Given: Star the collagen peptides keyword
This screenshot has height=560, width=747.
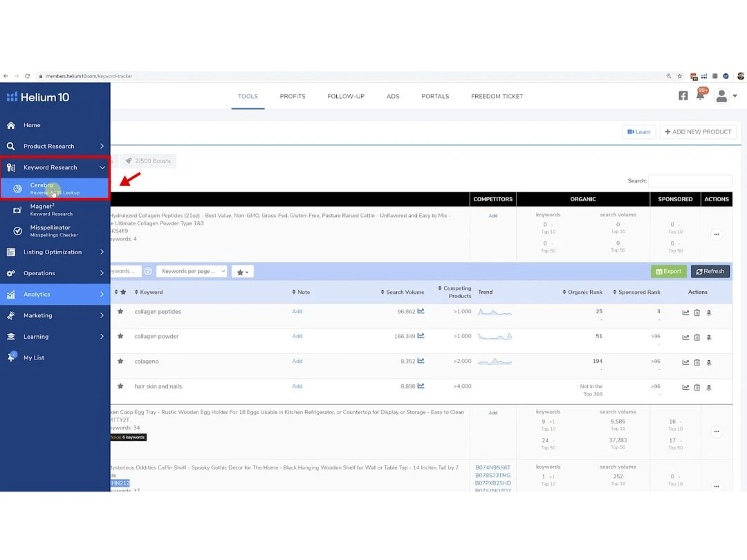Looking at the screenshot, I should pyautogui.click(x=120, y=312).
